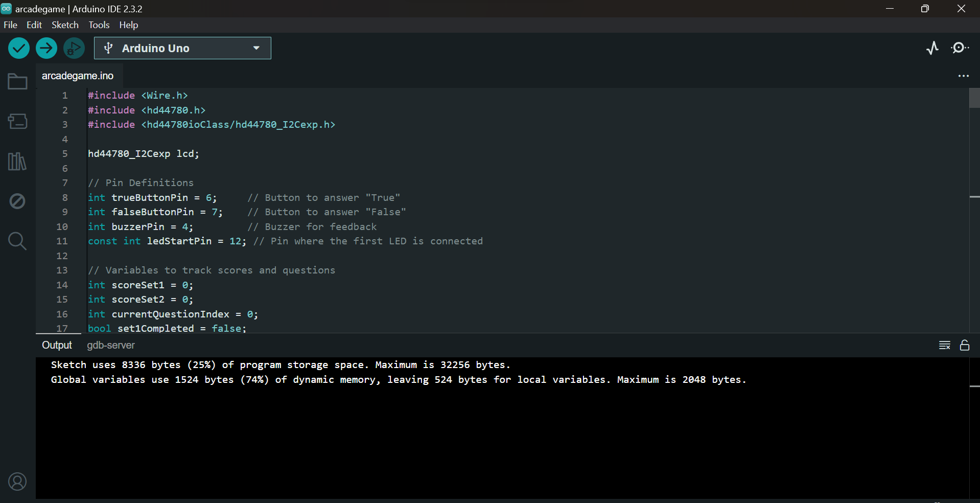Click the editor vertical scrollbar thumb

click(974, 98)
